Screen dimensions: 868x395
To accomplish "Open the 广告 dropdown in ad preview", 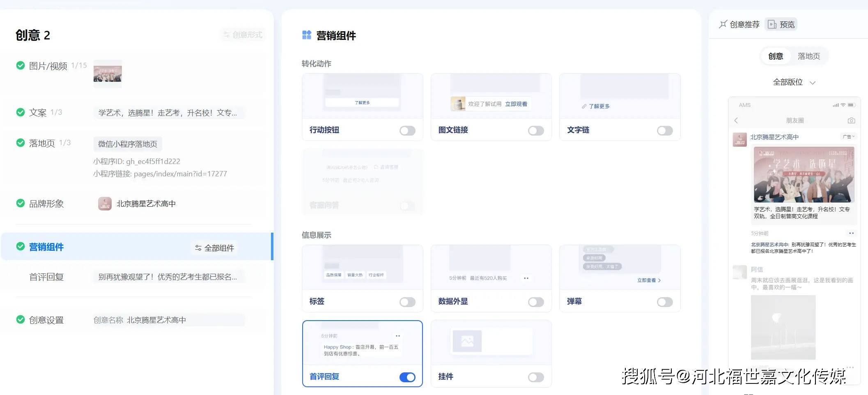I will click(x=848, y=137).
